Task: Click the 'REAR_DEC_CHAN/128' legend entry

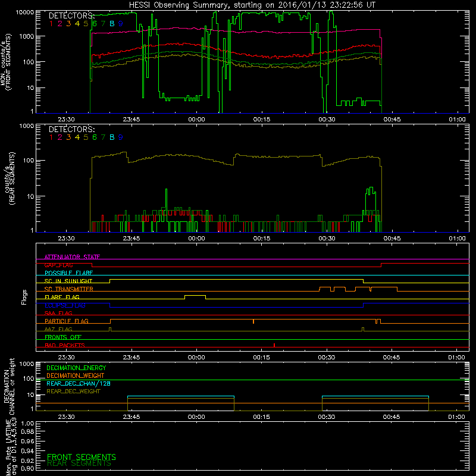Action: click(79, 383)
